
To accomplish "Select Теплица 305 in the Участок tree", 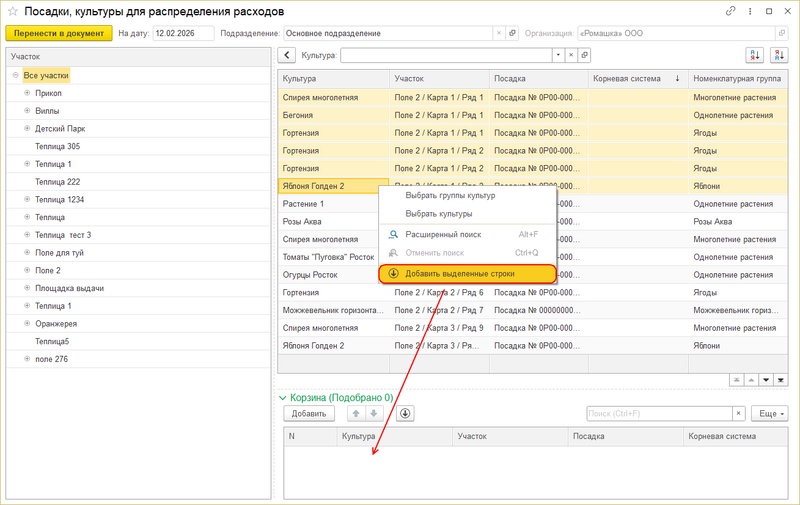I will [57, 146].
